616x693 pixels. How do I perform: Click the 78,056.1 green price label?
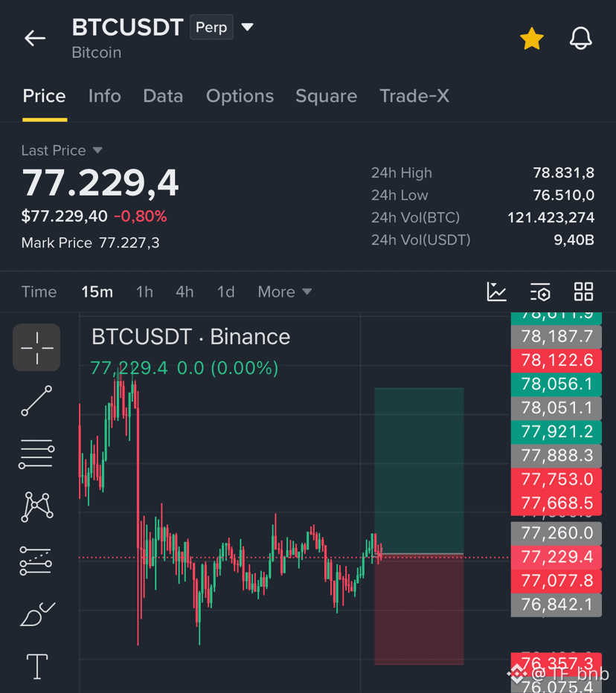click(x=556, y=384)
